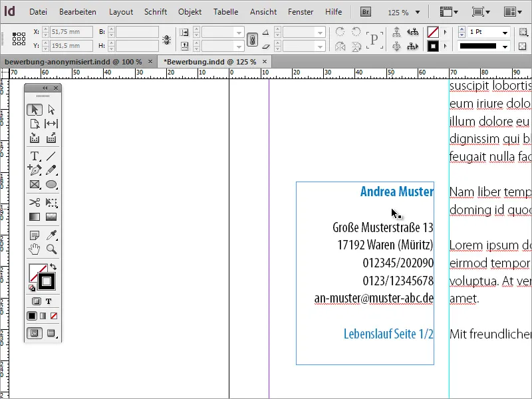Toggle Preview screen mode in toolbox
Screen dimensions: 532x399
coord(51,333)
